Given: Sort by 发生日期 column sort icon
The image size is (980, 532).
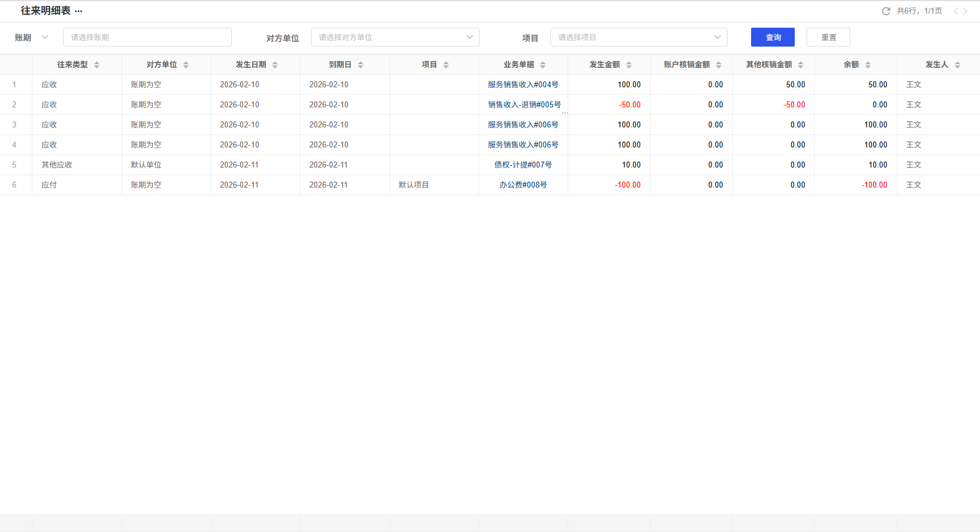Looking at the screenshot, I should pyautogui.click(x=275, y=65).
